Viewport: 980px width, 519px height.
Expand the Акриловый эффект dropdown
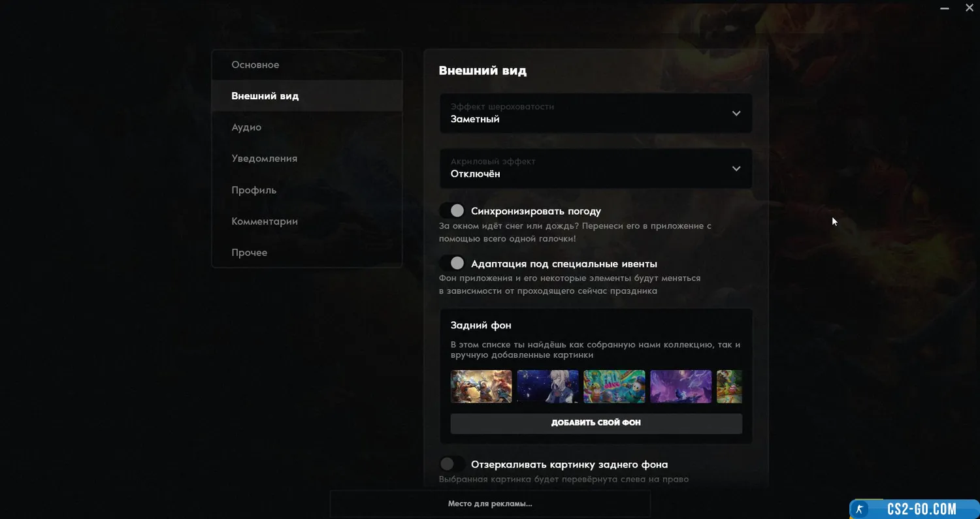point(596,168)
